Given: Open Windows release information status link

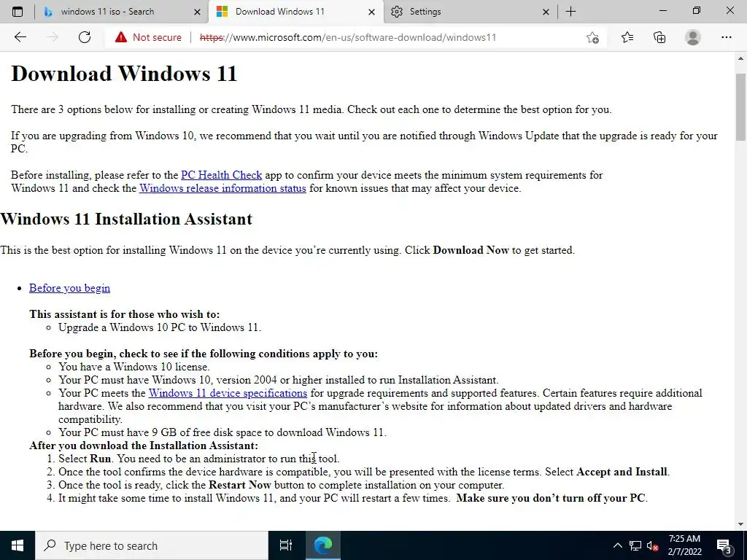Looking at the screenshot, I should (222, 188).
